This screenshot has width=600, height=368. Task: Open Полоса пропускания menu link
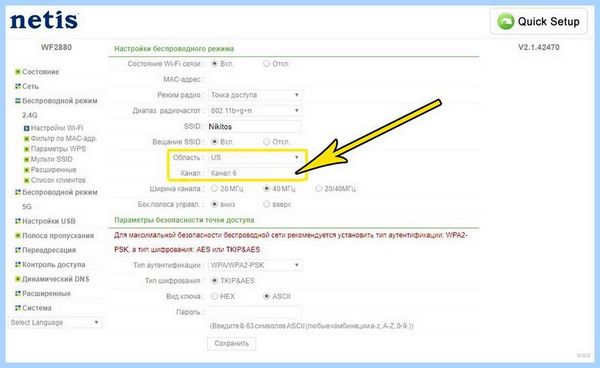point(58,236)
